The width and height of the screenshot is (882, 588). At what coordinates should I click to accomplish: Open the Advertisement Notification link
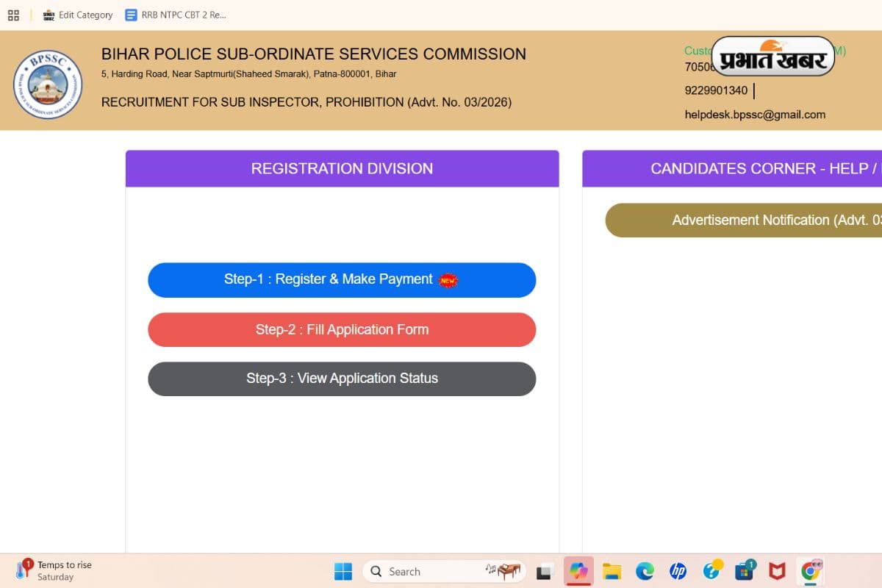tap(742, 220)
